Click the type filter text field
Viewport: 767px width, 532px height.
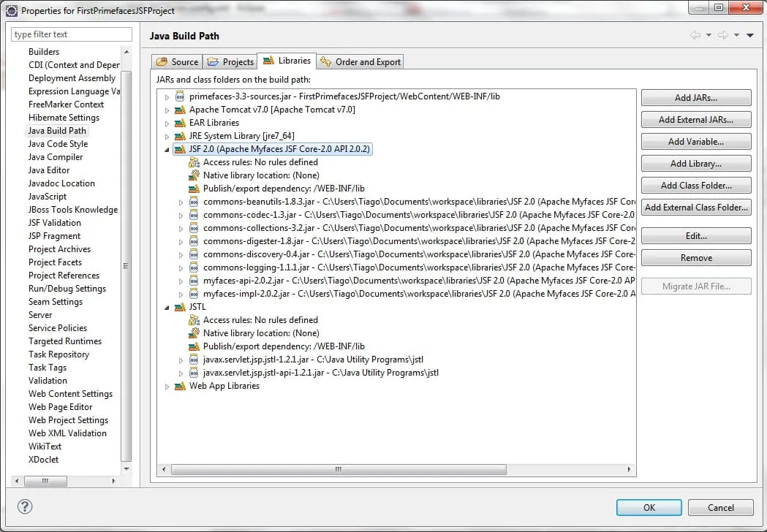tap(72, 34)
